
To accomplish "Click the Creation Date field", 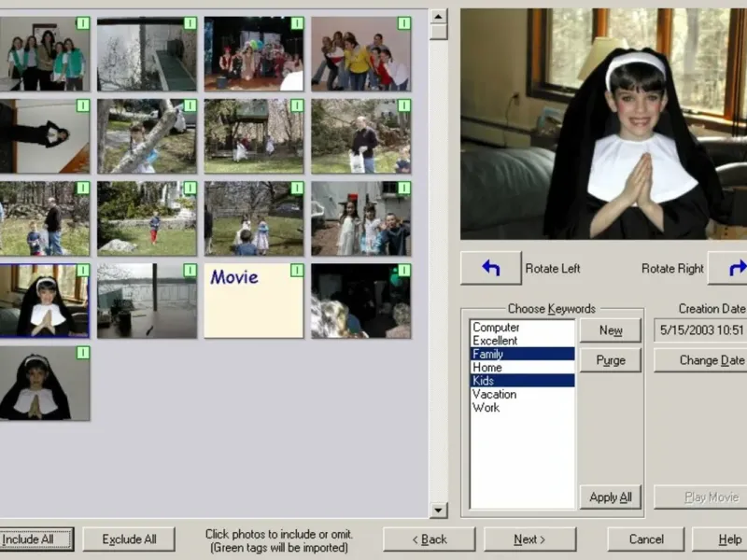I will click(702, 330).
